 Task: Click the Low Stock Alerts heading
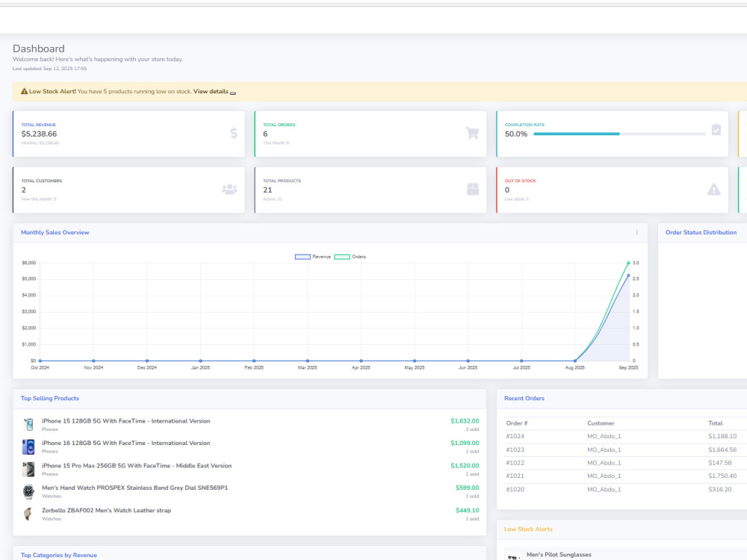(x=528, y=529)
